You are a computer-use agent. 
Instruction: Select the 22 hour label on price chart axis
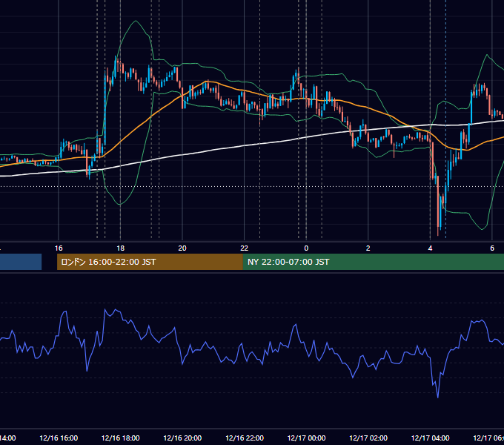tap(245, 248)
